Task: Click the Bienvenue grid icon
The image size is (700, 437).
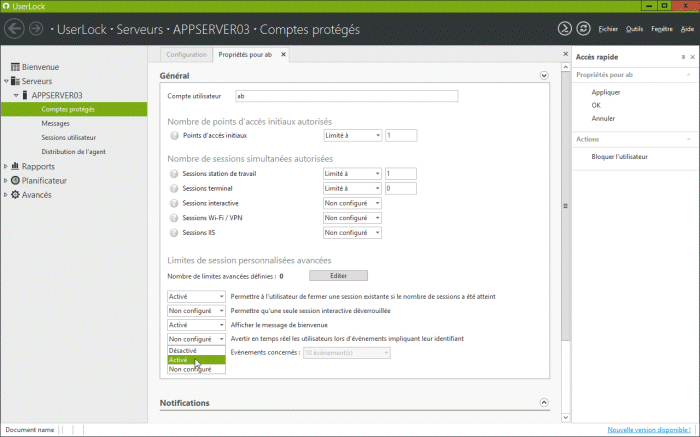Action: (x=15, y=67)
